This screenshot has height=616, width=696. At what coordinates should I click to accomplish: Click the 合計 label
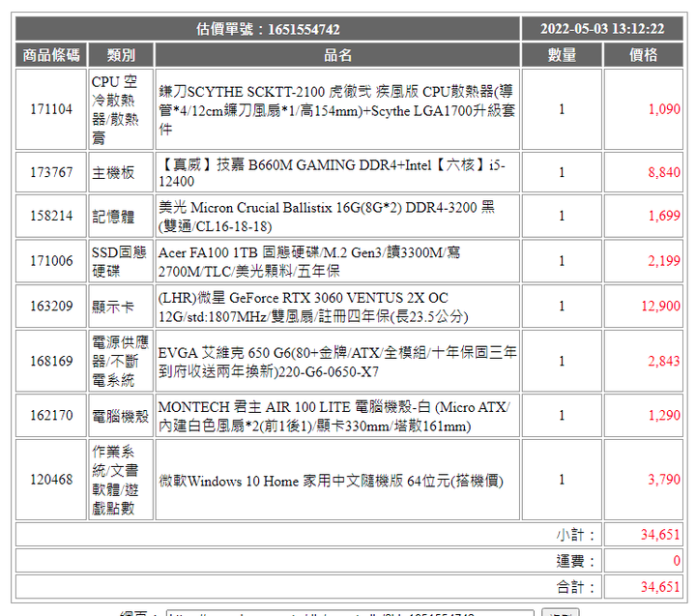tap(575, 587)
